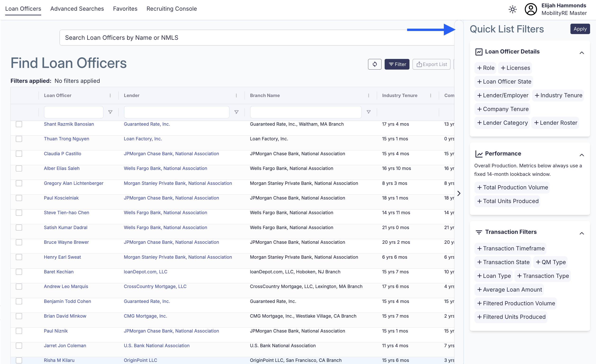The width and height of the screenshot is (596, 364).
Task: Click the '21 yrs 0 mos' tenure cell
Action: (x=396, y=228)
